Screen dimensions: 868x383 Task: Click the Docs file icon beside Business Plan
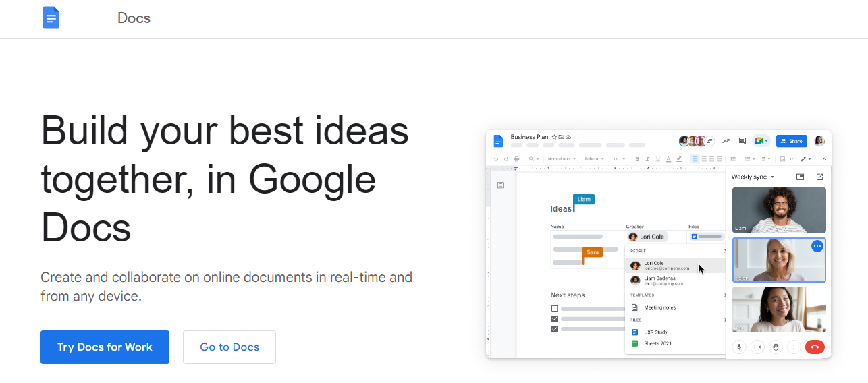pyautogui.click(x=498, y=141)
